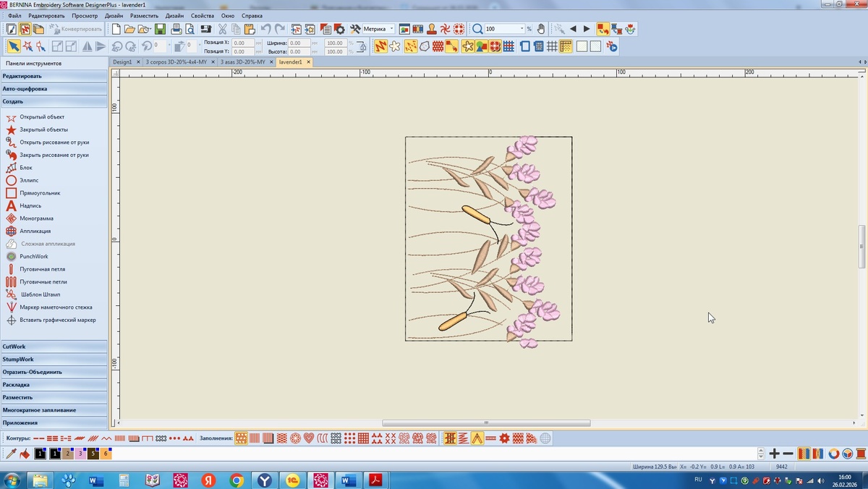Click the mirror horizontal triangles icon
This screenshot has width=868, height=489.
click(x=87, y=46)
